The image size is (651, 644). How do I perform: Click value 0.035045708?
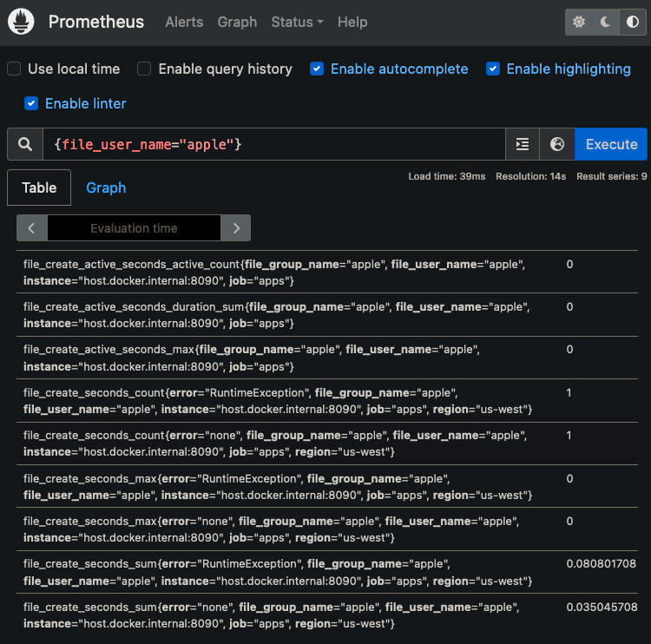pyautogui.click(x=602, y=607)
